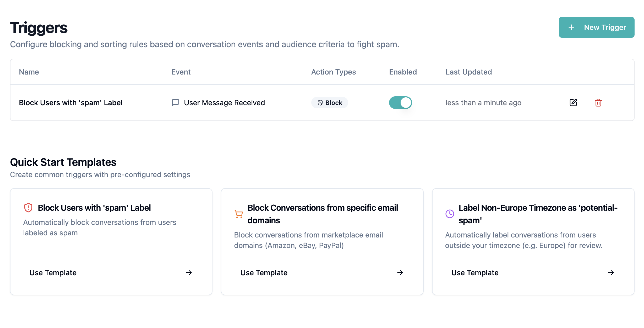Open the Block Users with 'spam' Label row
The width and height of the screenshot is (644, 328).
point(70,103)
